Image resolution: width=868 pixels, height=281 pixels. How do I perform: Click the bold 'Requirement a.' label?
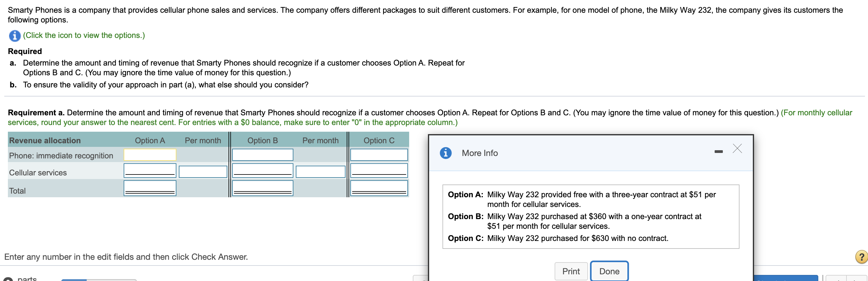pyautogui.click(x=36, y=113)
